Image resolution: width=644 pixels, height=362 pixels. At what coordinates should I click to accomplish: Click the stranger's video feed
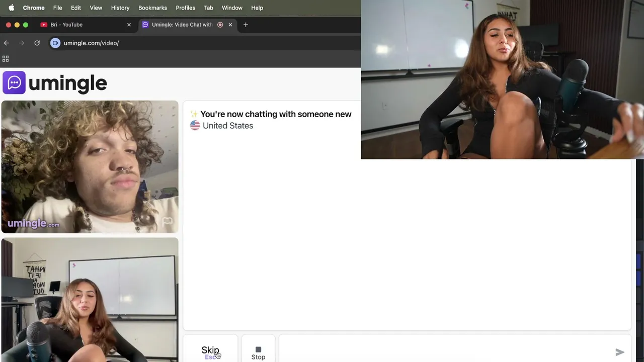(x=90, y=167)
